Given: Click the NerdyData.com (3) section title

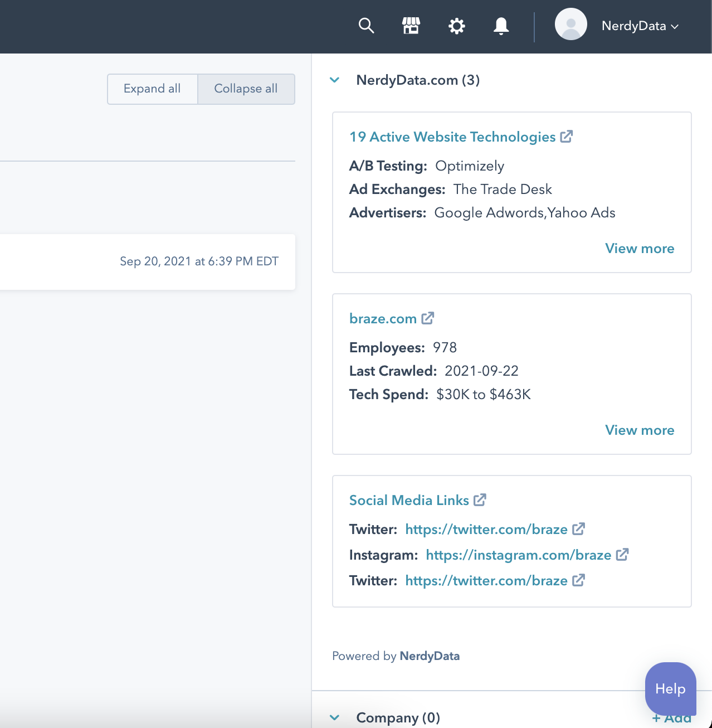Looking at the screenshot, I should 418,80.
